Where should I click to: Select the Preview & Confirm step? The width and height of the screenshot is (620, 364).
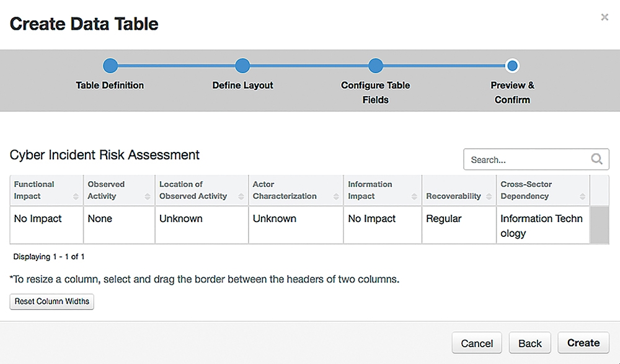(512, 66)
